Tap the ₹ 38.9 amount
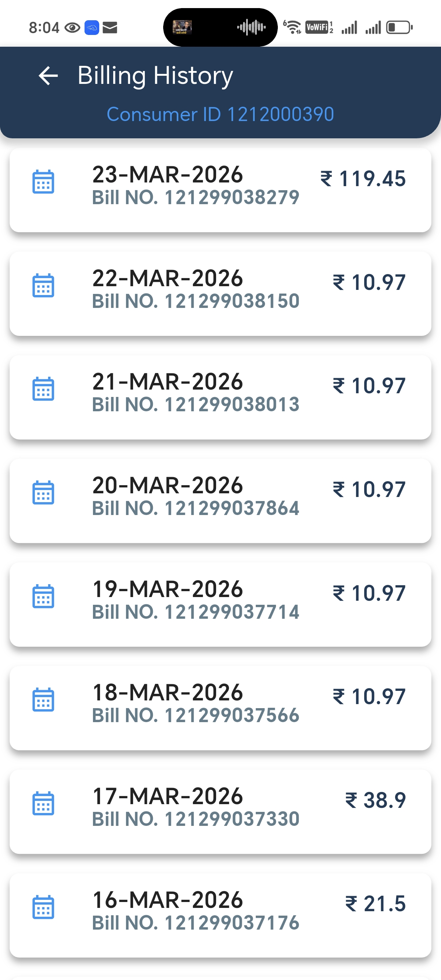The width and height of the screenshot is (441, 980). click(375, 800)
